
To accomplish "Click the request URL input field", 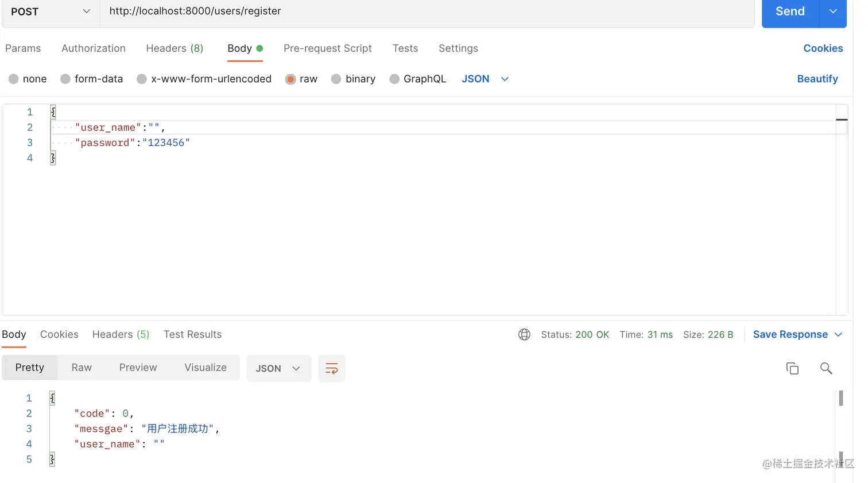I will pyautogui.click(x=425, y=11).
